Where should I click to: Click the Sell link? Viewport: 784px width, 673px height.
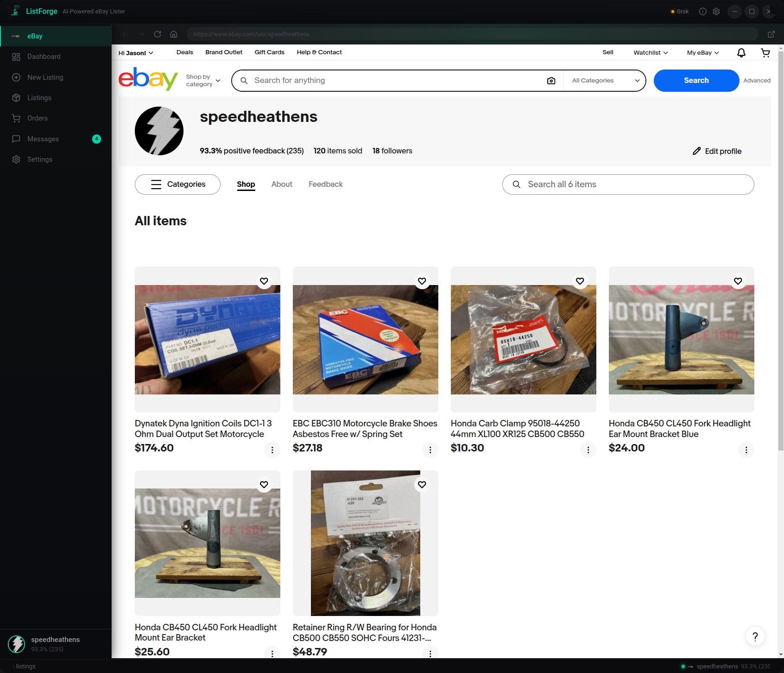tap(608, 52)
